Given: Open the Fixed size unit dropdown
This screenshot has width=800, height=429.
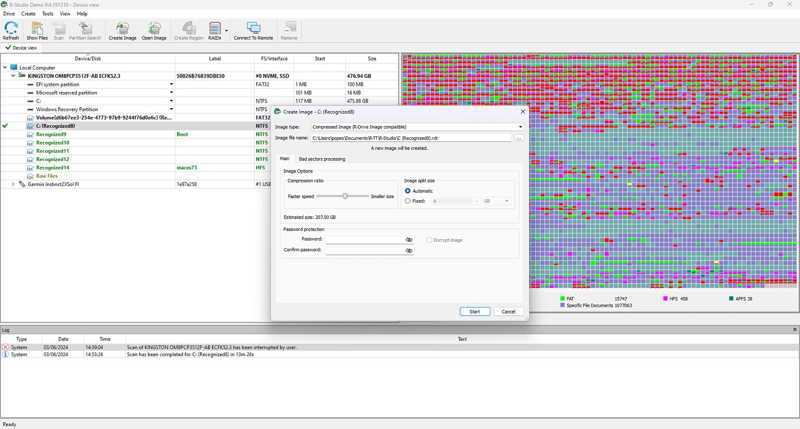Looking at the screenshot, I should click(495, 201).
